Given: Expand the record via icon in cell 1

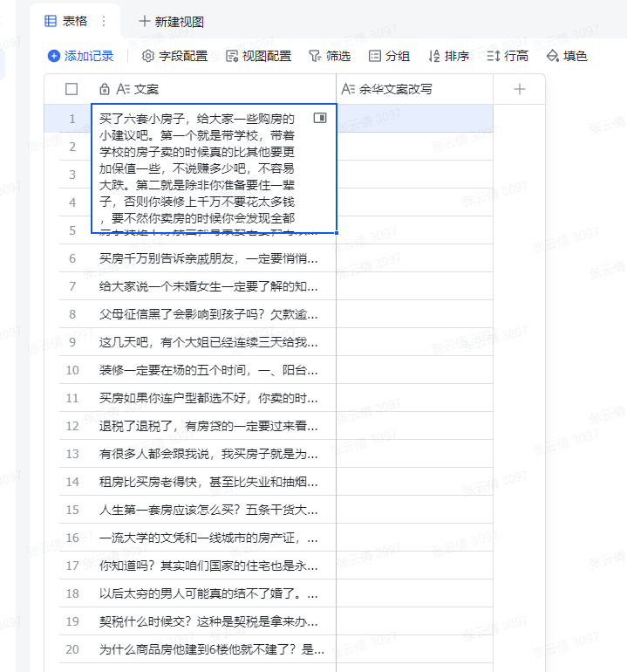Looking at the screenshot, I should click(320, 118).
